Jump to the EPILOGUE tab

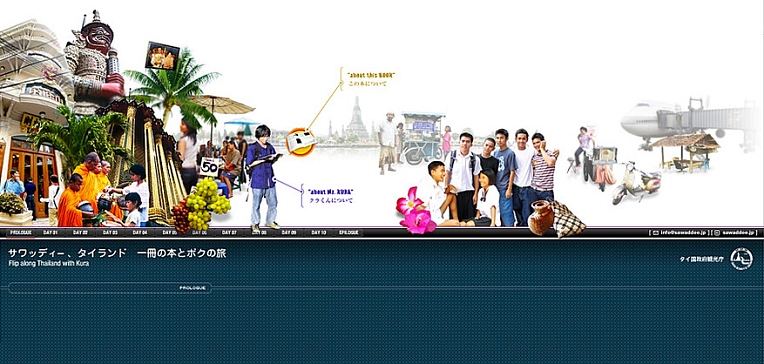[x=348, y=233]
